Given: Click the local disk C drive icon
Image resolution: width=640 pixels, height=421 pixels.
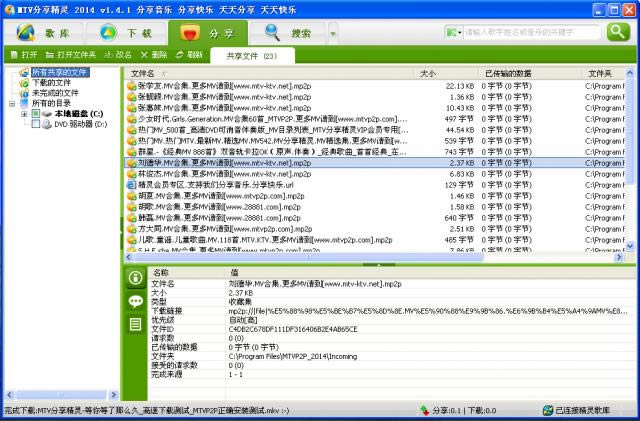Looking at the screenshot, I should point(47,114).
